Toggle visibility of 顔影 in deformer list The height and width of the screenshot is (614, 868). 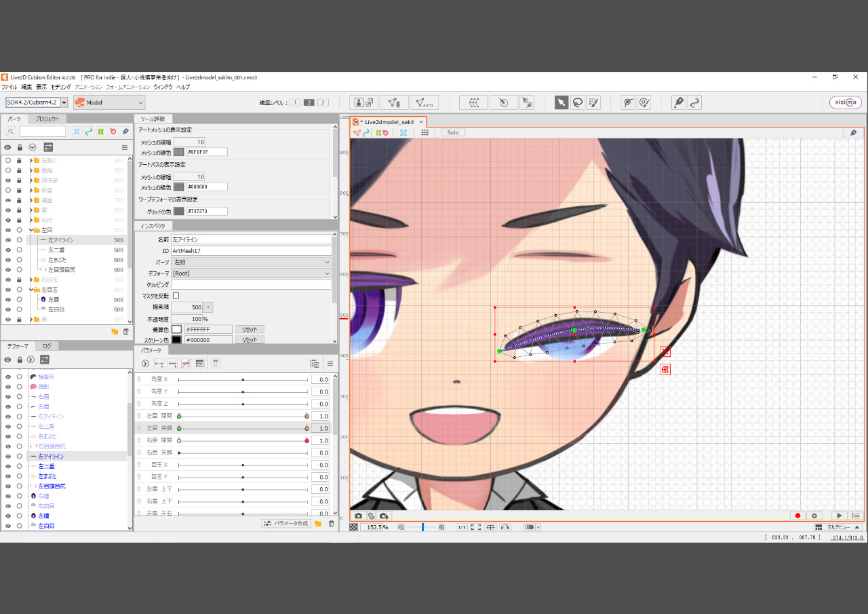click(x=8, y=386)
